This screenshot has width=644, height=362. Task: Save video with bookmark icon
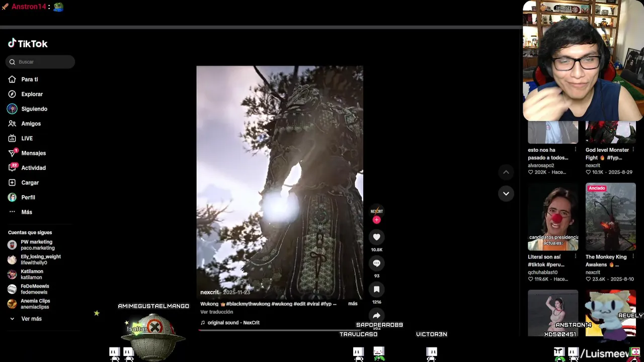pos(376,289)
